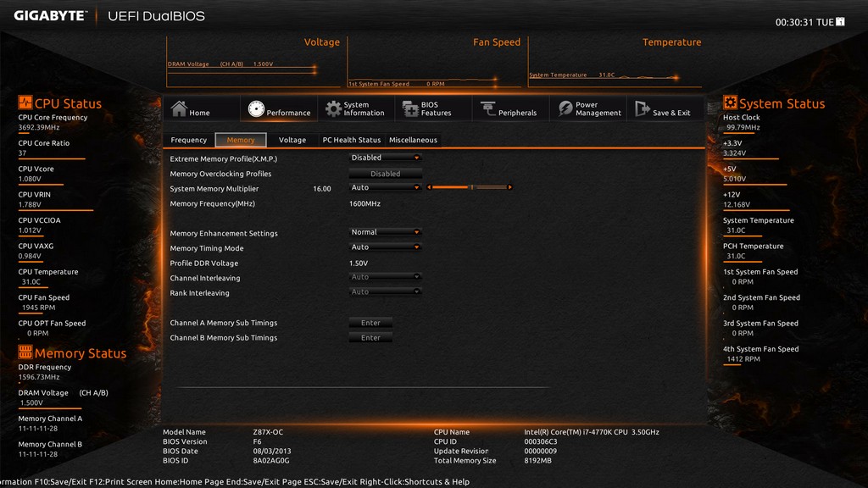The width and height of the screenshot is (868, 488).
Task: Open the Save & Exit menu
Action: [665, 108]
